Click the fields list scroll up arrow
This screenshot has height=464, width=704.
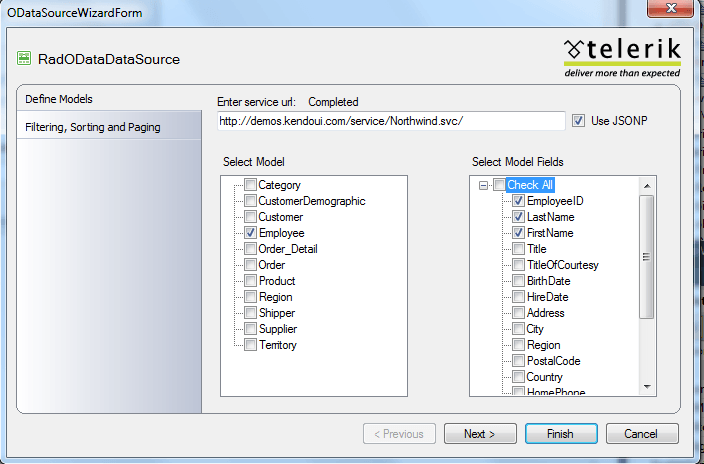pyautogui.click(x=647, y=186)
